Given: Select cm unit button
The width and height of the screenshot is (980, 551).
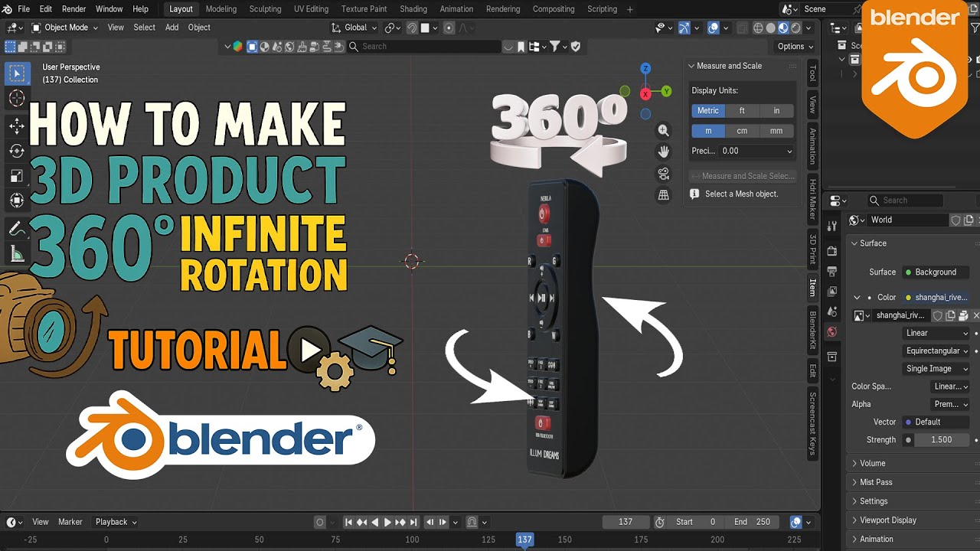Looking at the screenshot, I should coord(742,131).
